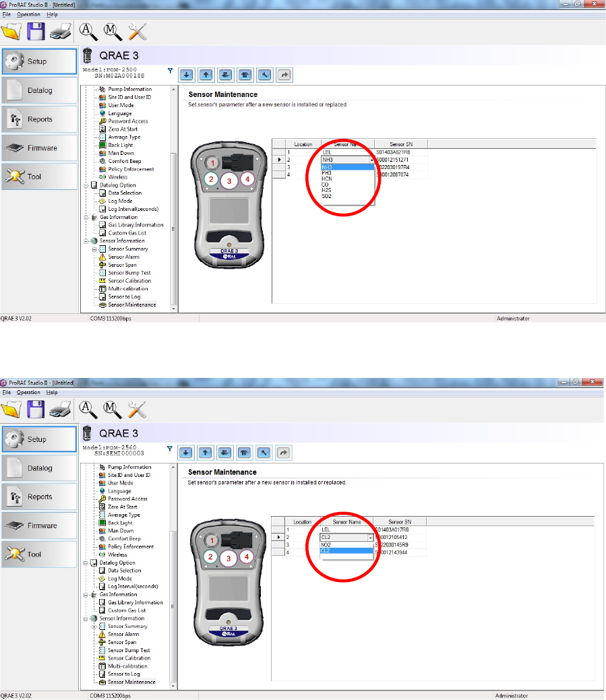Select Policy Enforcement in PGM-2560 tree

coord(131,546)
